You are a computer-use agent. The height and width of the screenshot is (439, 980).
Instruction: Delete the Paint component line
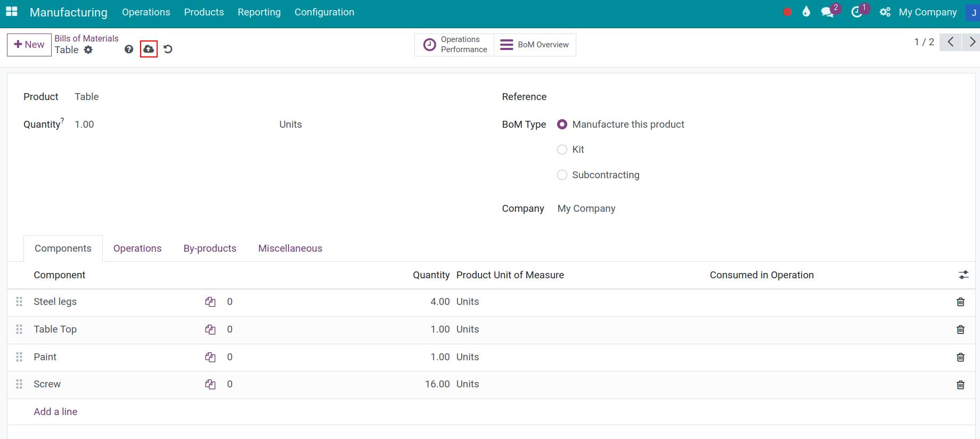point(960,357)
